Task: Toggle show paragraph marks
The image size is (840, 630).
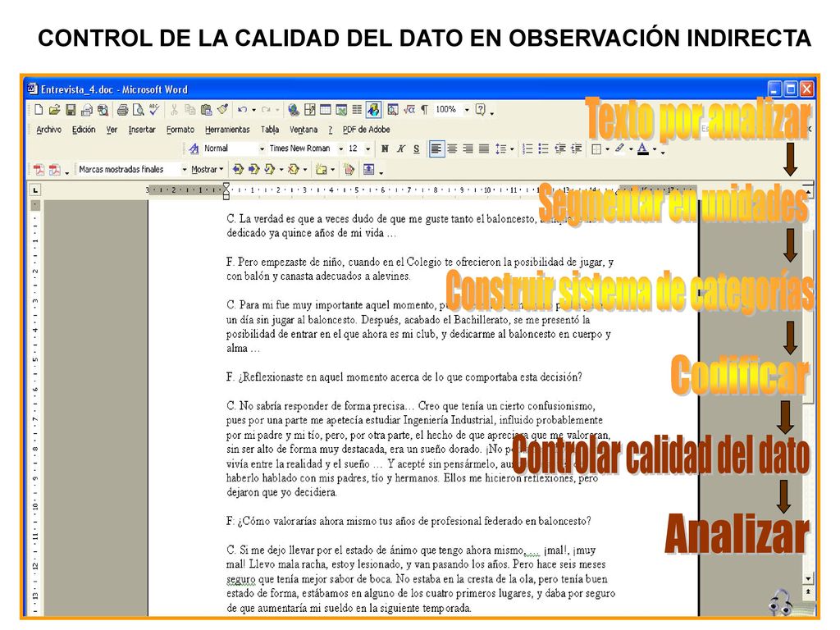Action: 424,110
